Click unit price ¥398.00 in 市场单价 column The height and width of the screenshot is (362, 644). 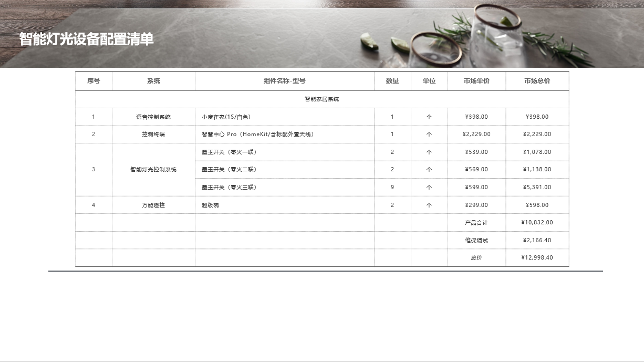476,117
